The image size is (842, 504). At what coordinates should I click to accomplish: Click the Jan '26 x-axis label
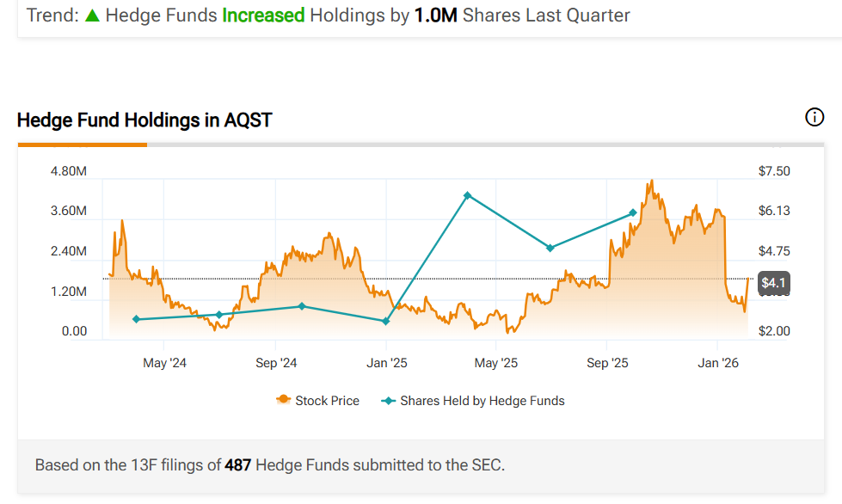click(x=718, y=363)
